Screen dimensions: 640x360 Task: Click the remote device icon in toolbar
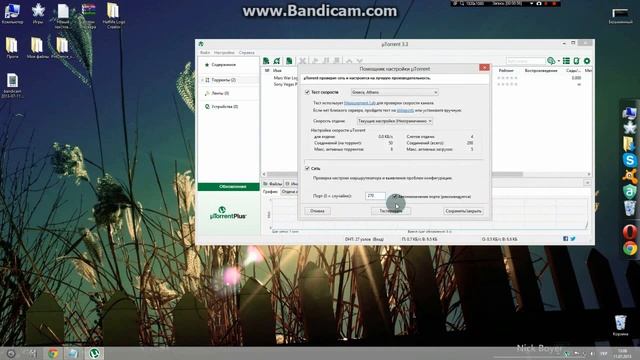tap(576, 61)
